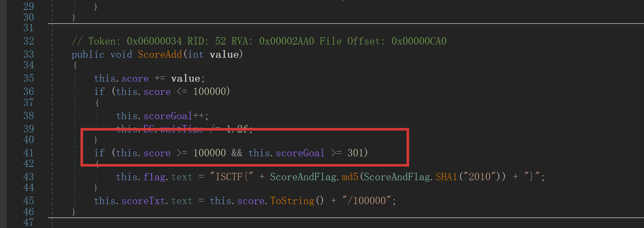644x228 pixels.
Task: Click line number 32 in the gutter
Action: 29,41
